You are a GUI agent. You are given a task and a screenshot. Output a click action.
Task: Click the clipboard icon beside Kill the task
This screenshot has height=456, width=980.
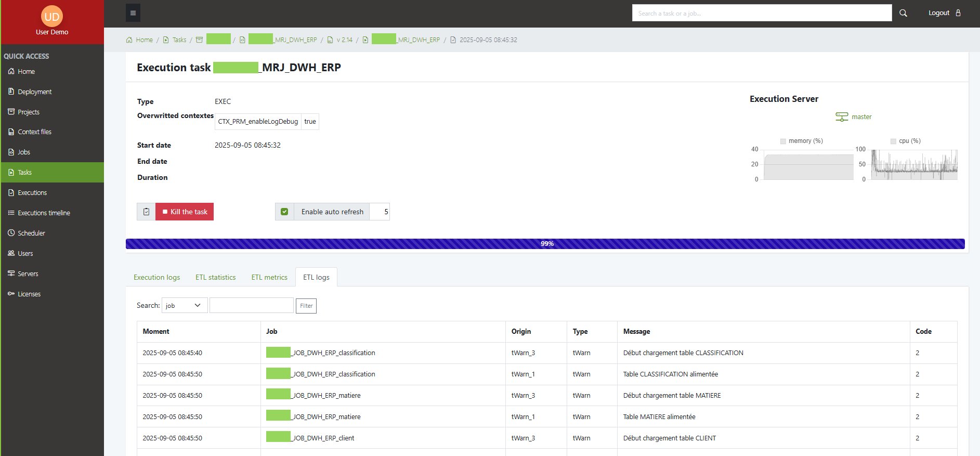click(146, 212)
